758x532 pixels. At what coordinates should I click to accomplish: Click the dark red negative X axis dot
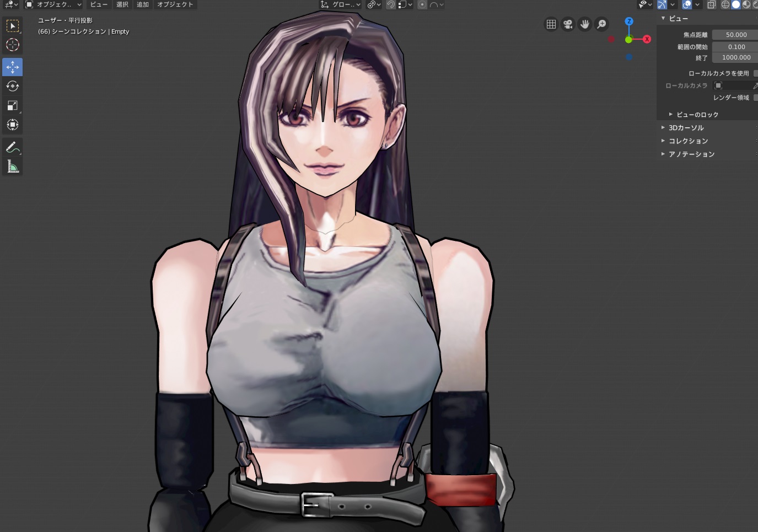click(x=611, y=39)
